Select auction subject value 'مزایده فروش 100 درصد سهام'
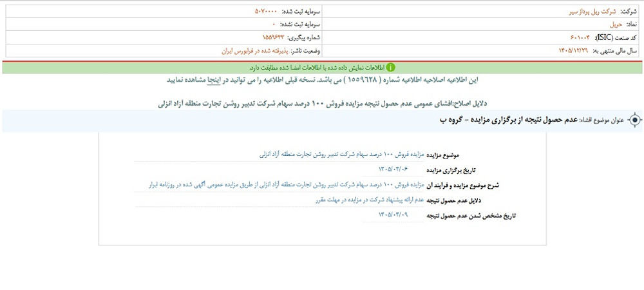Viewport: 644px width, 290px height. click(341, 155)
